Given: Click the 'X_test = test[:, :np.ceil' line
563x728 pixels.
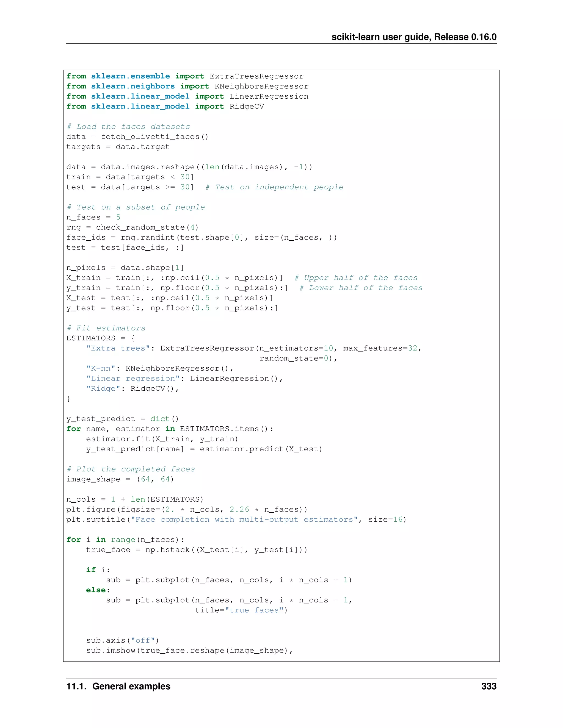Looking at the screenshot, I should (x=170, y=298).
